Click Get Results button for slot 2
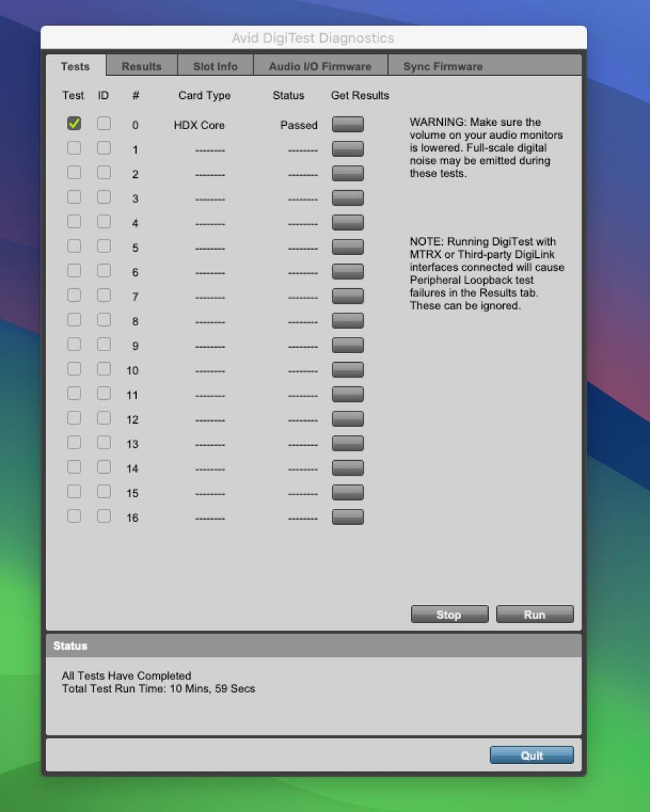The height and width of the screenshot is (812, 650). [347, 173]
